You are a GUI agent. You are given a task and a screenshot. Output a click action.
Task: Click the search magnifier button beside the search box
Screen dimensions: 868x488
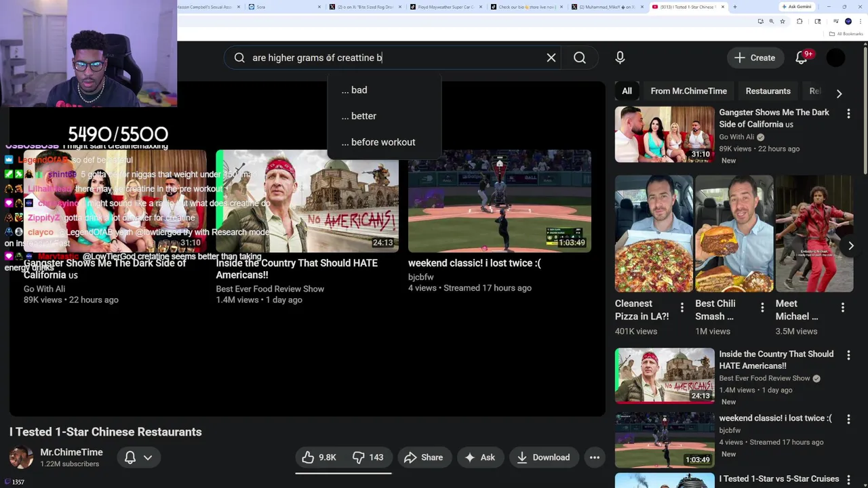click(580, 58)
